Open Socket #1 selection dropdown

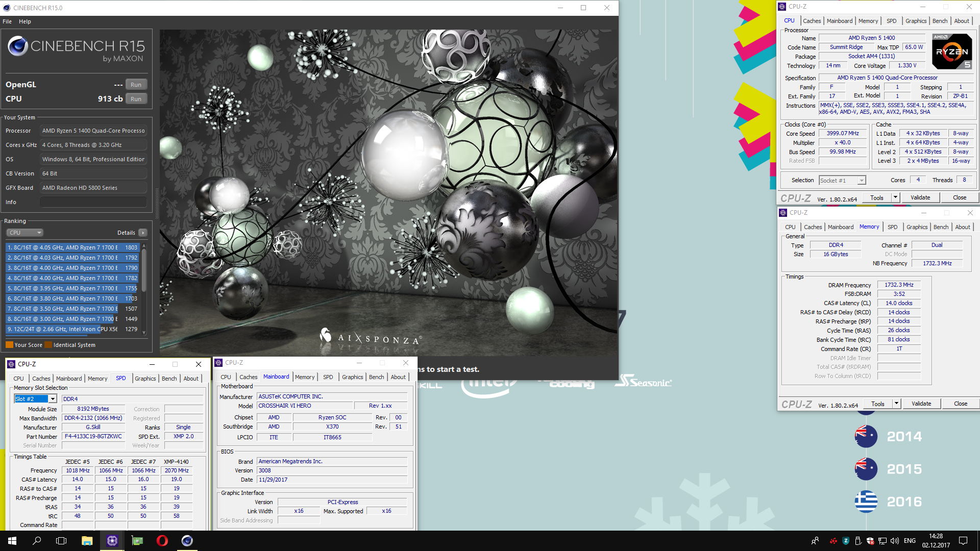coord(842,181)
